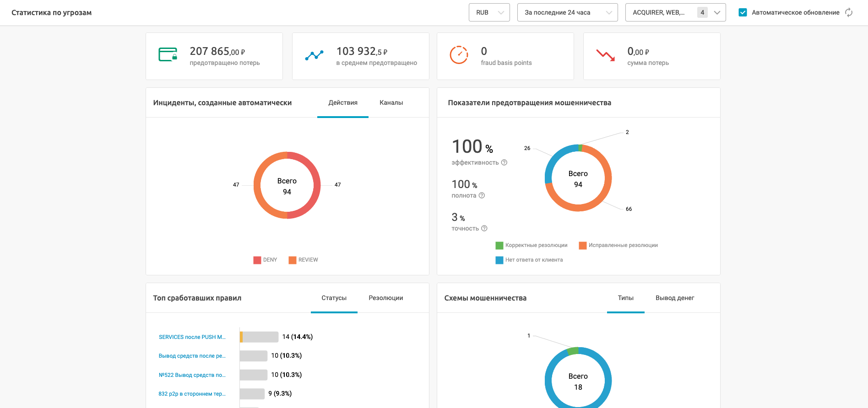Switch to the Резолюции tab
Screen dimensions: 868x408
(x=386, y=298)
